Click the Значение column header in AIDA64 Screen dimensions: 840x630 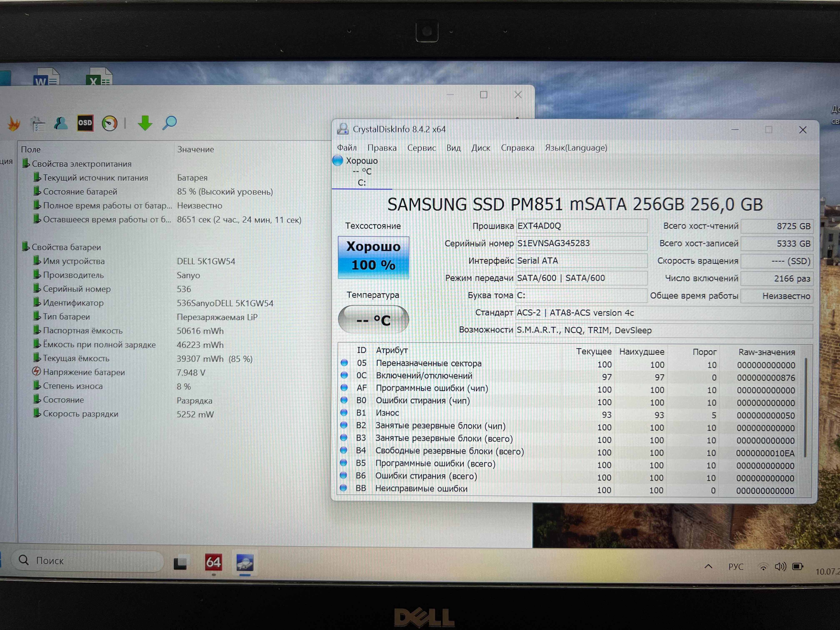[195, 149]
